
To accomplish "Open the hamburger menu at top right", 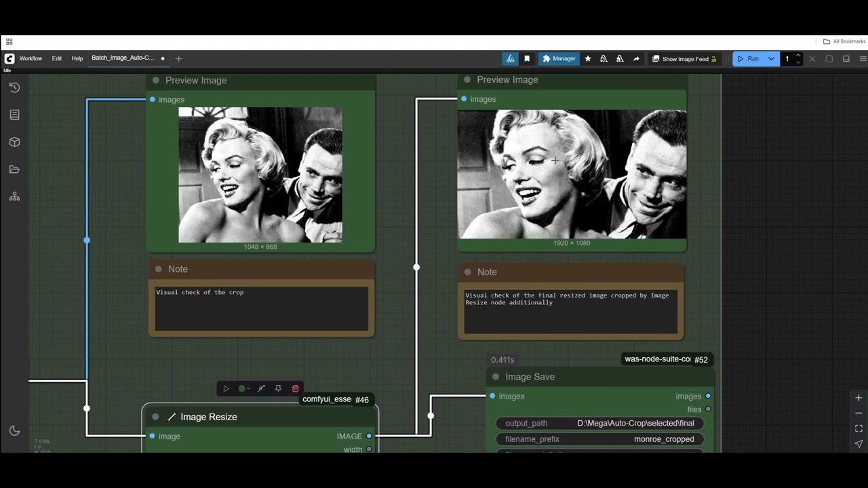I will tap(863, 59).
